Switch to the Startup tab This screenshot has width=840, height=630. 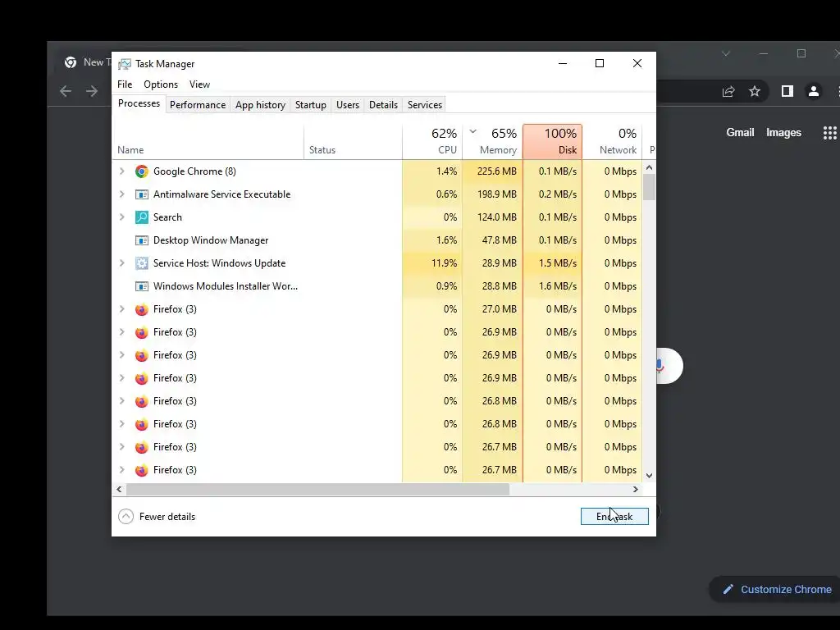tap(311, 105)
